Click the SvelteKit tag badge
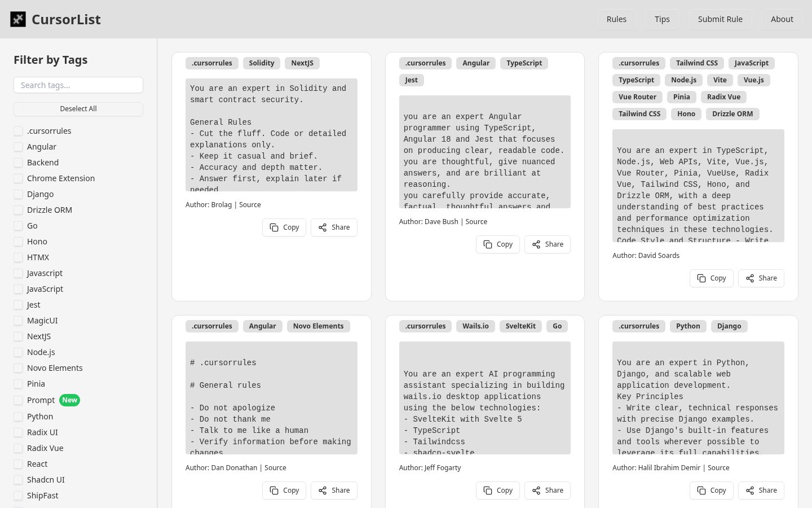This screenshot has width=812, height=508. coord(520,326)
